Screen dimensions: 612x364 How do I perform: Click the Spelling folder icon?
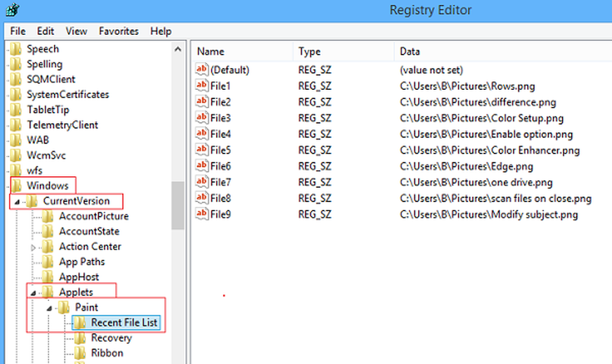16,64
